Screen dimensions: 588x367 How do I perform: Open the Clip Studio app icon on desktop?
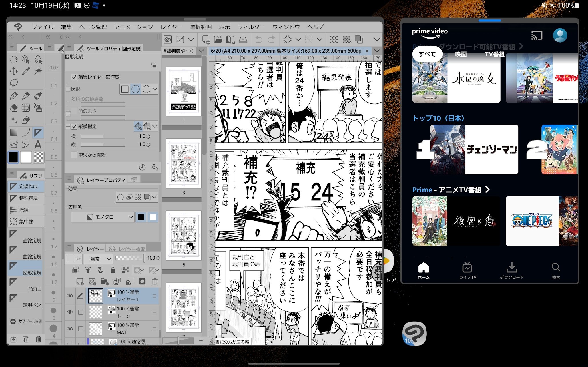(x=414, y=334)
